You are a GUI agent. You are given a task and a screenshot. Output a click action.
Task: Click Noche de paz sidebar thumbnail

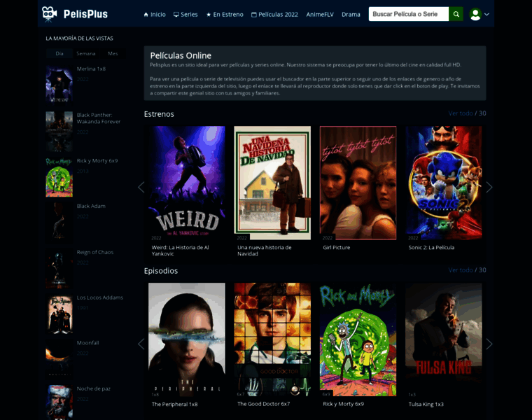tap(59, 402)
